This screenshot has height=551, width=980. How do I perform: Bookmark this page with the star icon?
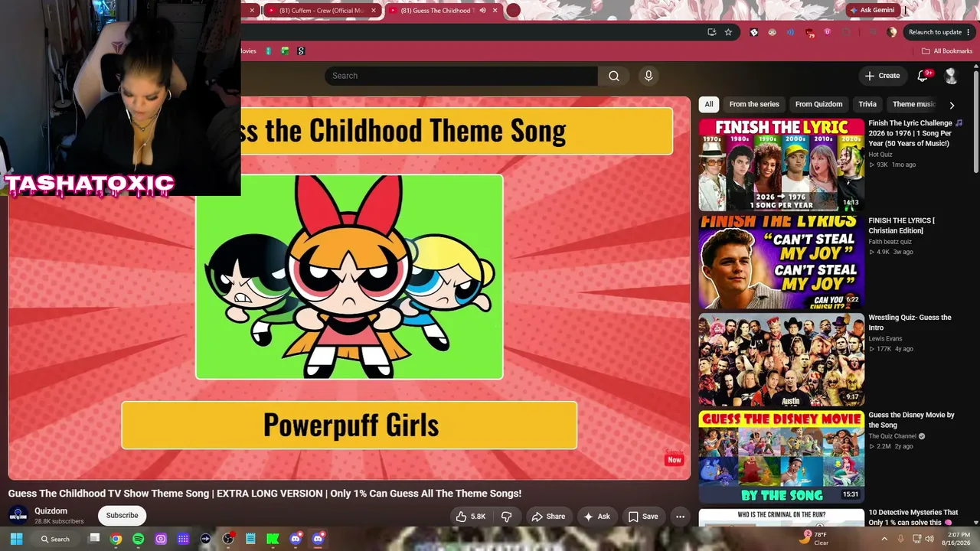(728, 32)
